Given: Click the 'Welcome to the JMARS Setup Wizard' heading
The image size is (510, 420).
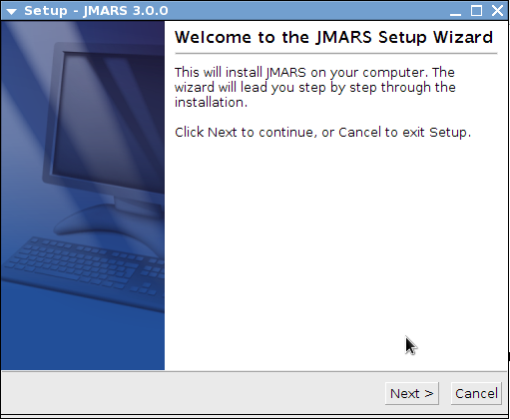Looking at the screenshot, I should pyautogui.click(x=333, y=37).
